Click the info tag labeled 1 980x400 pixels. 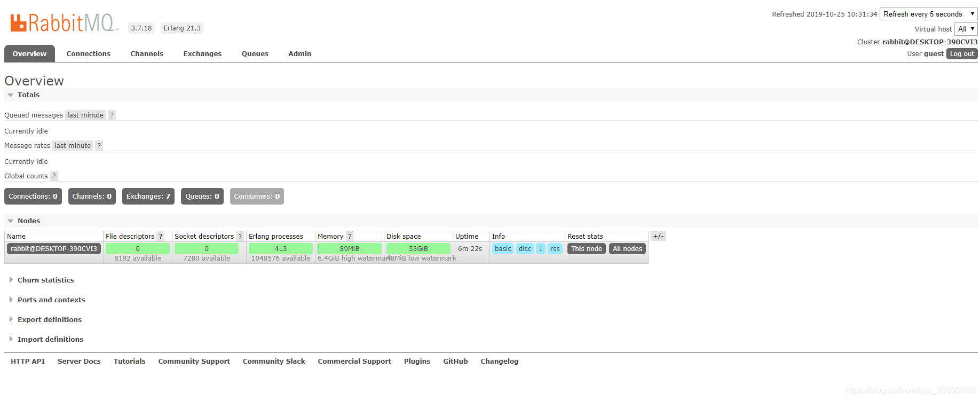click(x=541, y=249)
